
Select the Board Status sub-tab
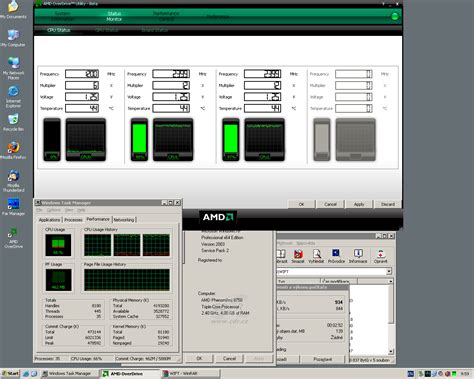pyautogui.click(x=154, y=30)
